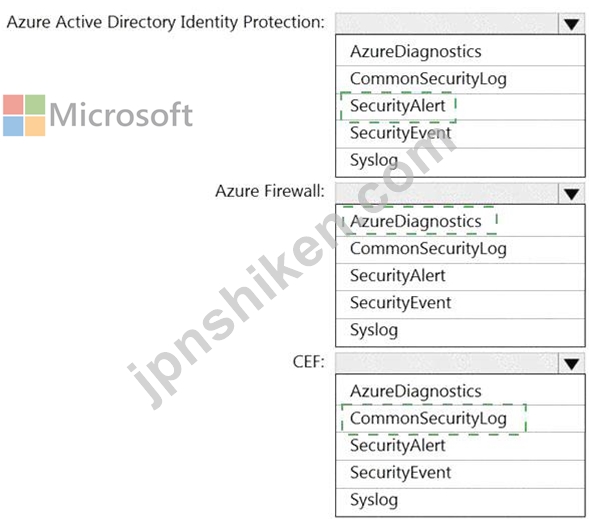Choose SecurityAlert in Azure Firewall list
The image size is (590, 520).
click(x=460, y=277)
